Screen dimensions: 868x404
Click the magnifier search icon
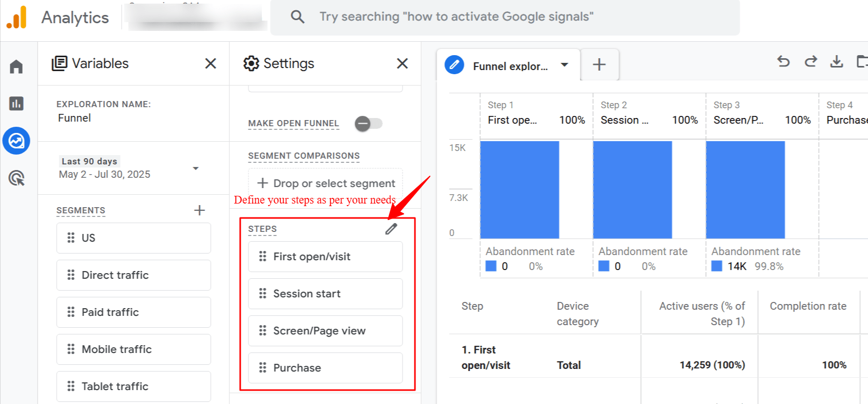[x=297, y=16]
